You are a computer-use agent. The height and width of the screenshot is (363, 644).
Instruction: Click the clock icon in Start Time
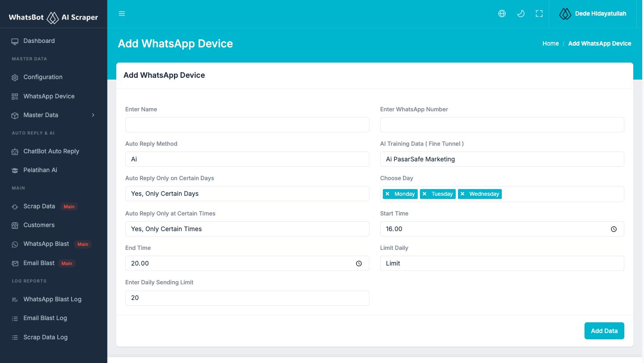[x=614, y=229]
